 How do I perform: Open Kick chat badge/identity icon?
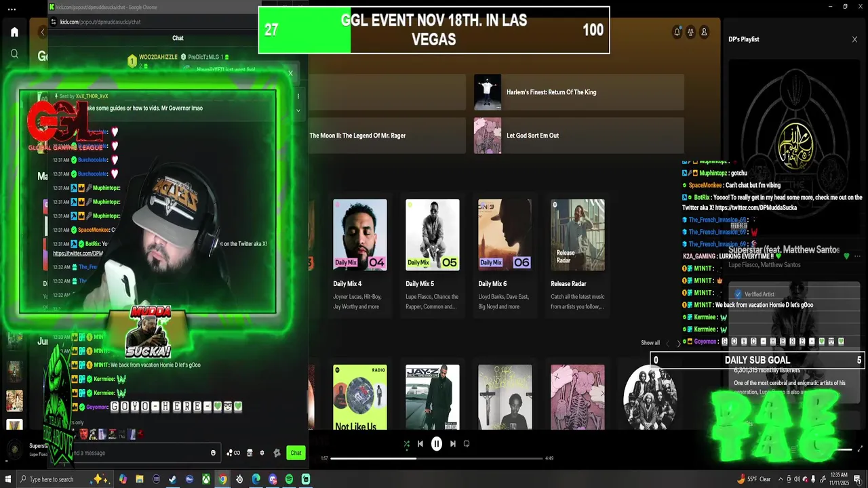(x=277, y=453)
